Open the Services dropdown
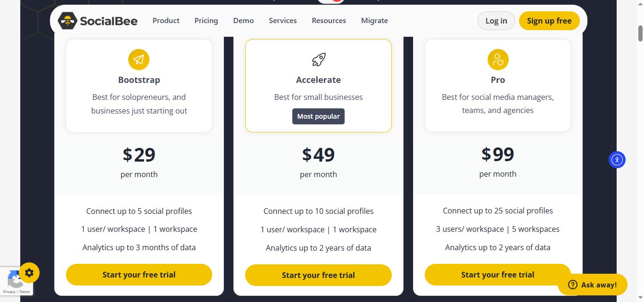 pyautogui.click(x=282, y=21)
